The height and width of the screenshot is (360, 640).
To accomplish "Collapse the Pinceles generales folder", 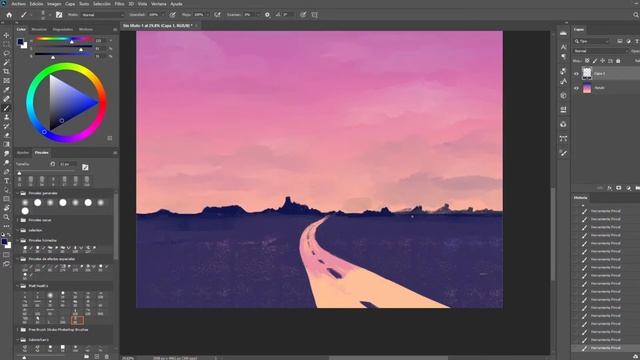I will (18, 193).
